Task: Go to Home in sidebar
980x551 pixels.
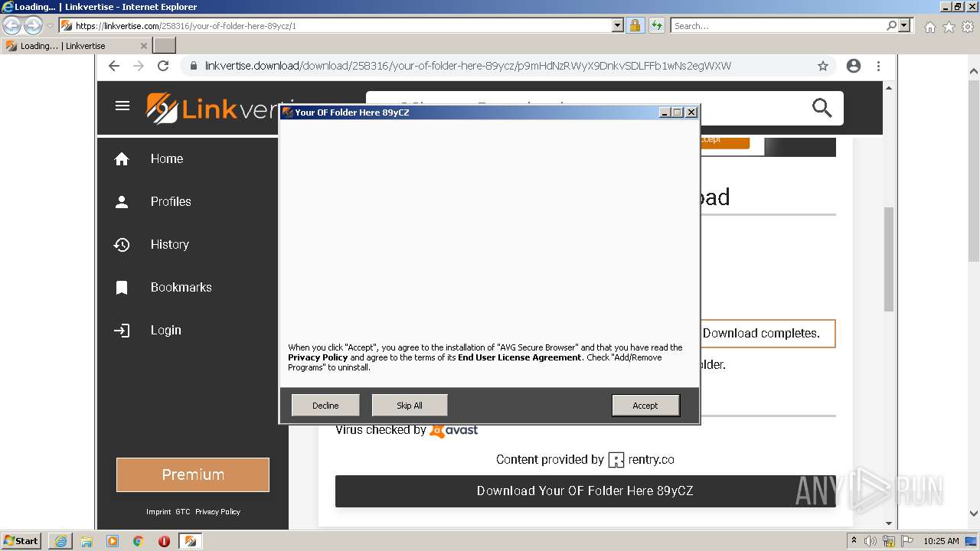Action: tap(167, 158)
